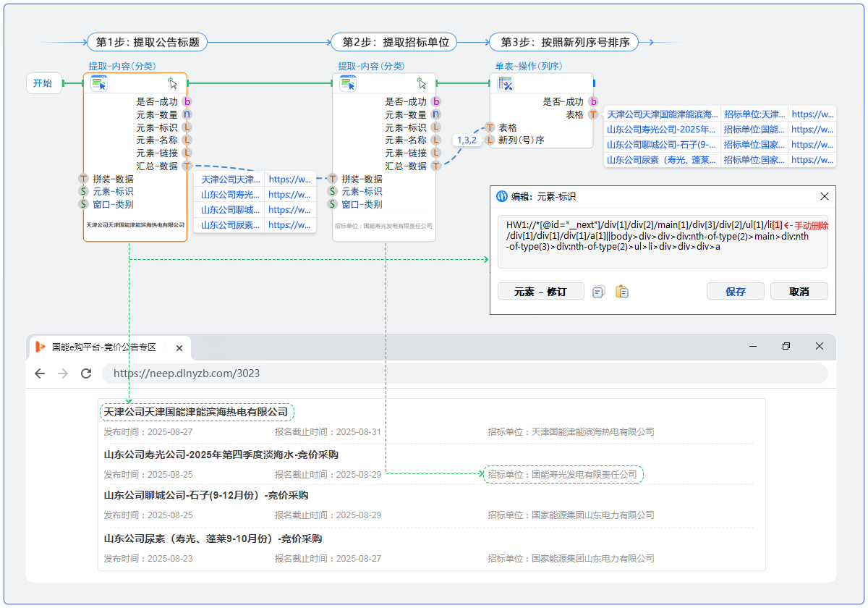Click the 山东公司寿光… cell in the step 1 preview
Image resolution: width=868 pixels, height=608 pixels.
pyautogui.click(x=229, y=194)
